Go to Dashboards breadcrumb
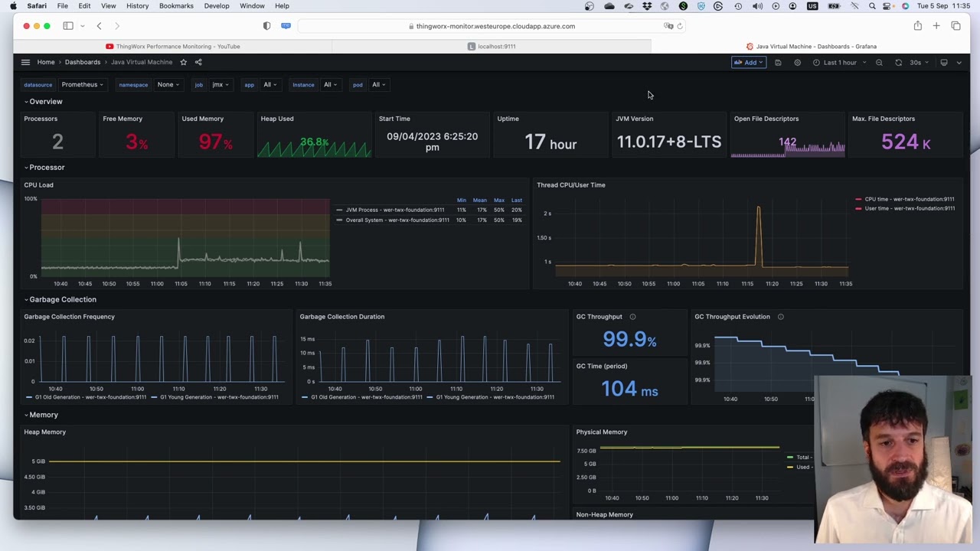The image size is (980, 551). pyautogui.click(x=83, y=62)
